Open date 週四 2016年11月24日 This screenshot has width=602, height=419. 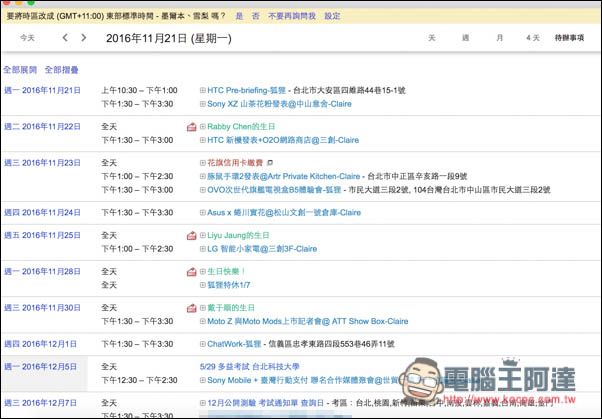(x=42, y=212)
